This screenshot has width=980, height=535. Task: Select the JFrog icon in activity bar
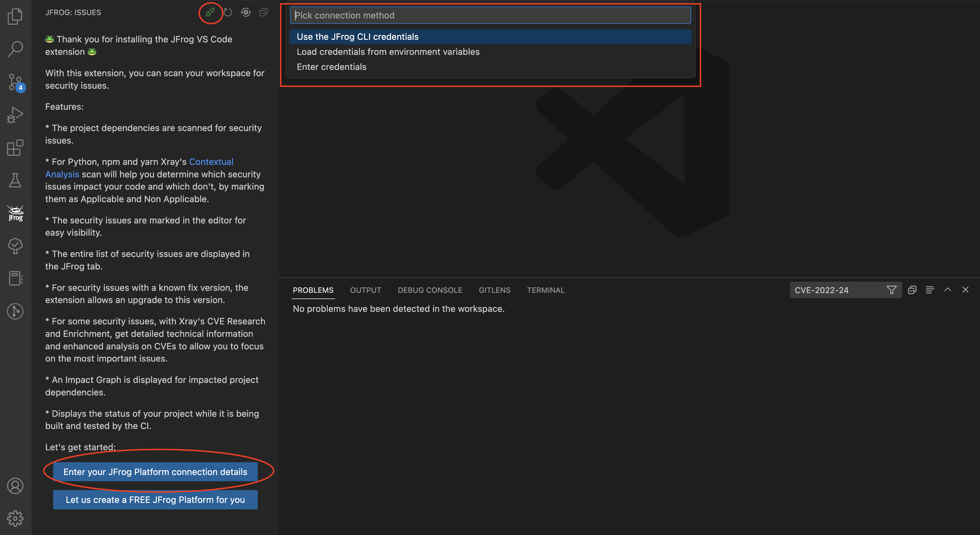[x=15, y=213]
